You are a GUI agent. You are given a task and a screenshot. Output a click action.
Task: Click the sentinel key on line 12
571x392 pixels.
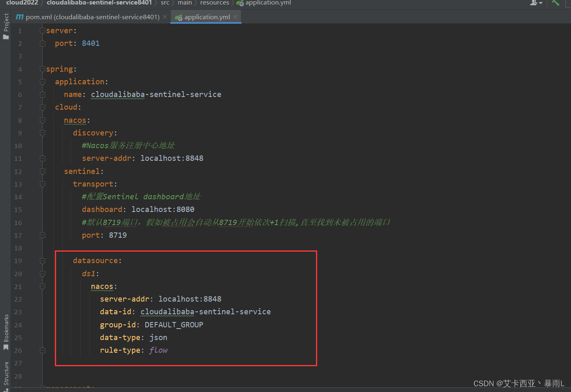pos(81,171)
